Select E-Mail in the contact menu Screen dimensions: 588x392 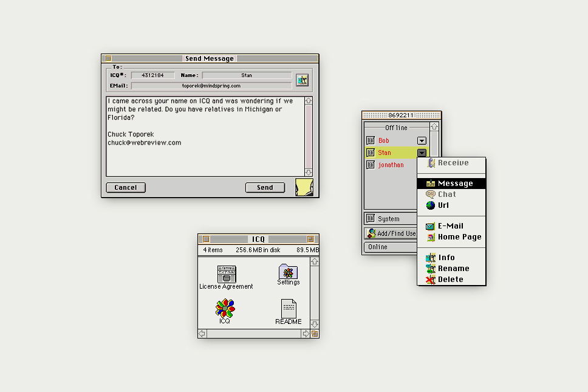pyautogui.click(x=450, y=226)
